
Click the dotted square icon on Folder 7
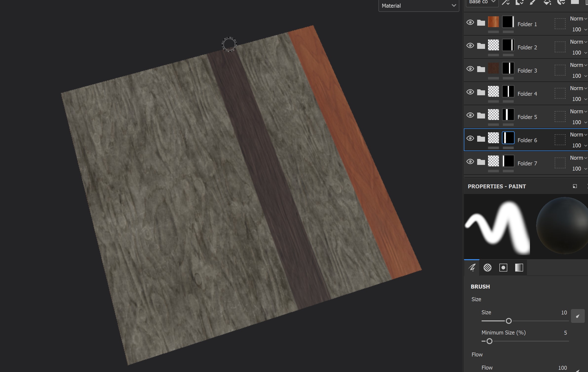click(x=560, y=163)
